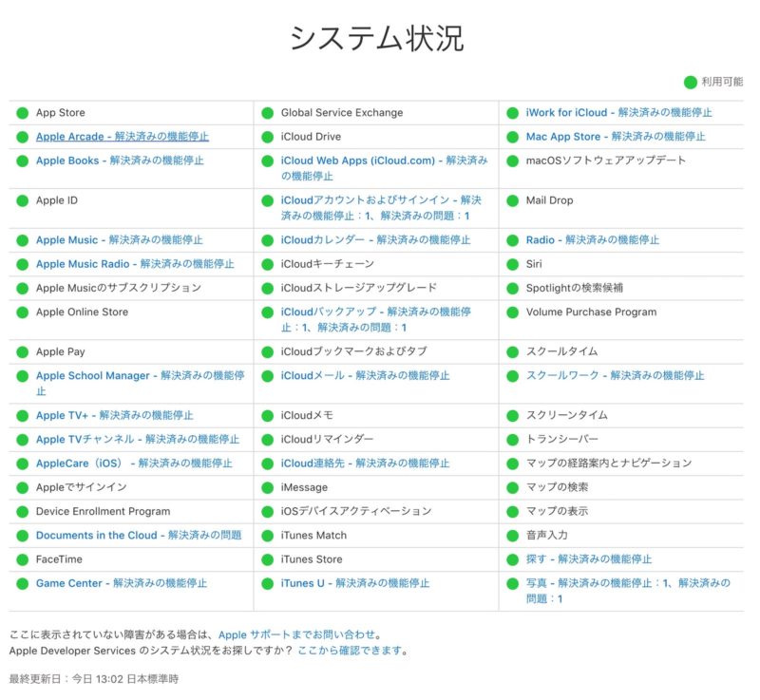Open the Game Center resolved outage link

click(x=122, y=584)
